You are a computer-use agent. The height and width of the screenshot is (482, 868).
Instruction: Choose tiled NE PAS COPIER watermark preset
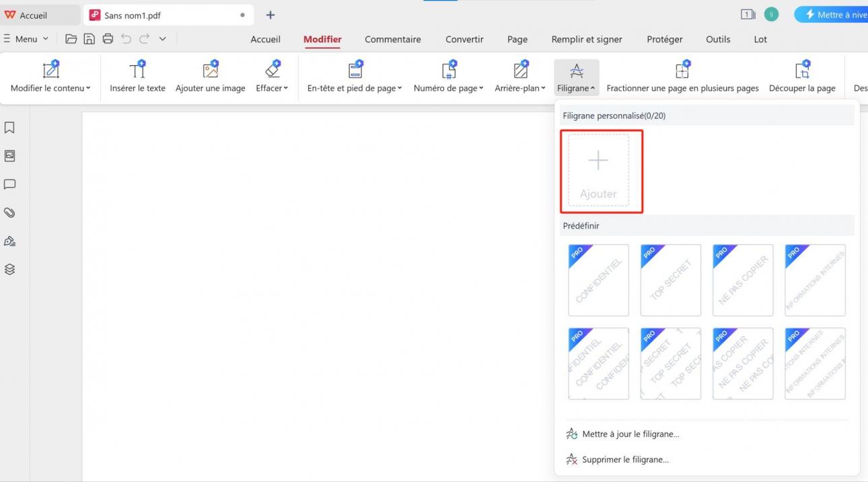(743, 364)
